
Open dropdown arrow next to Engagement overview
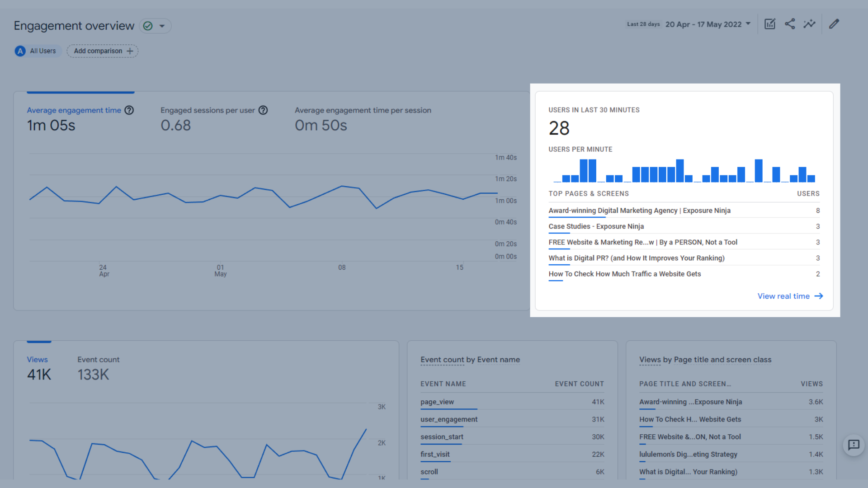(x=162, y=26)
